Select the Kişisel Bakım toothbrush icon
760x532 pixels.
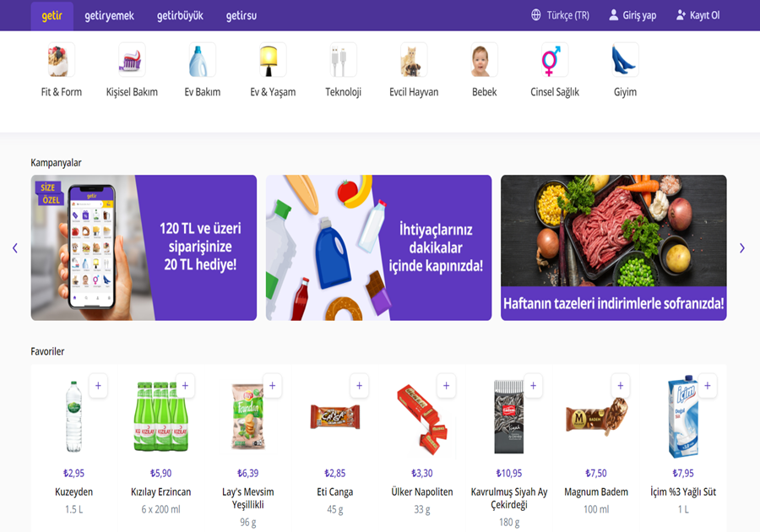pyautogui.click(x=132, y=60)
